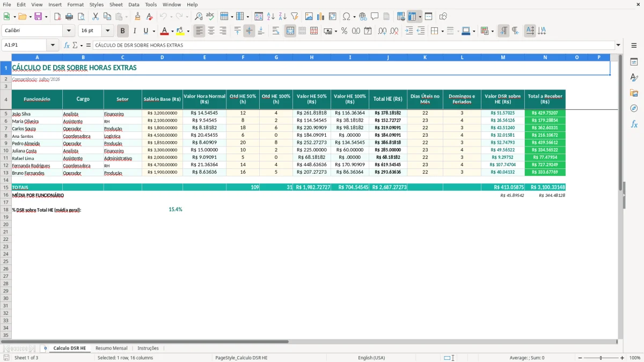Viewport: 644px width, 362px height.
Task: Open the Conditional Formatting dropdown arrow
Action: [492, 31]
